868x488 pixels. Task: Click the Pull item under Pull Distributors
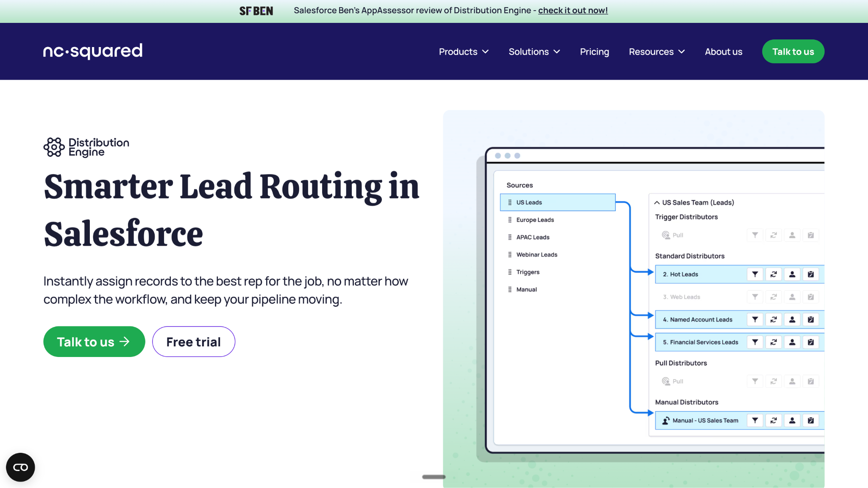pos(673,382)
